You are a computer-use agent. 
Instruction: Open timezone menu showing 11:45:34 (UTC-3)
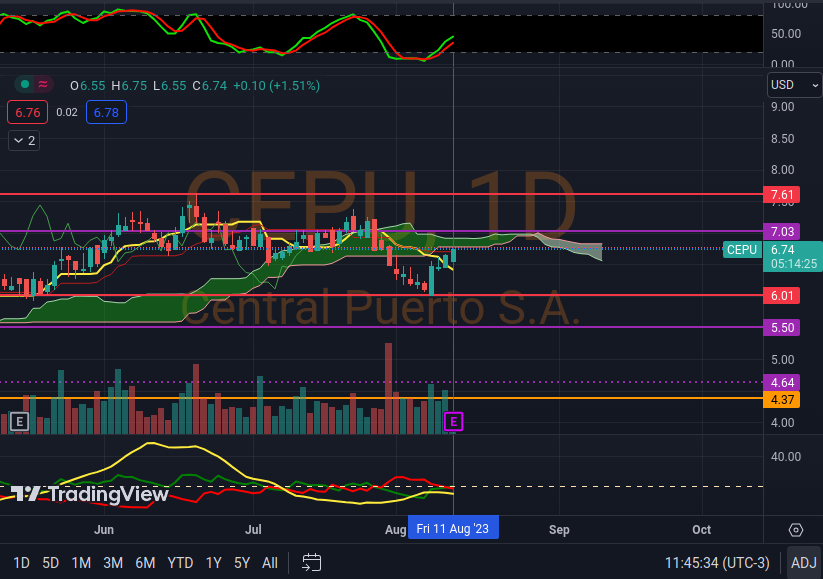click(717, 563)
